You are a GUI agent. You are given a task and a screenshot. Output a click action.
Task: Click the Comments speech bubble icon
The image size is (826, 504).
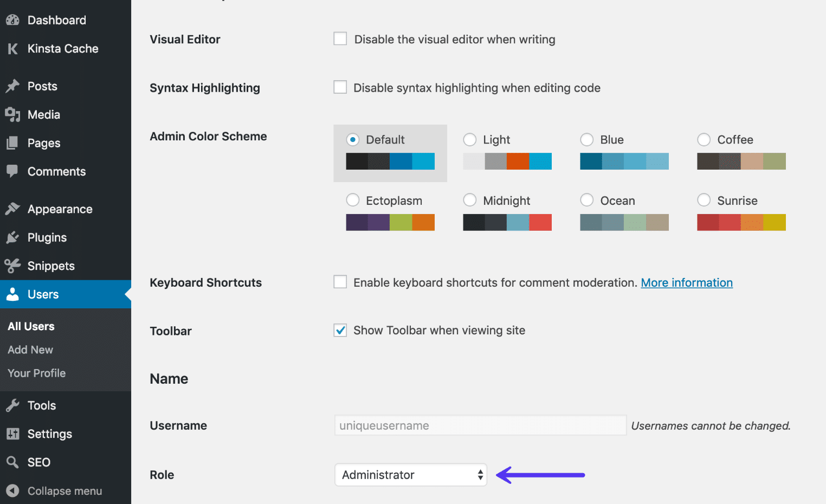[x=13, y=171]
